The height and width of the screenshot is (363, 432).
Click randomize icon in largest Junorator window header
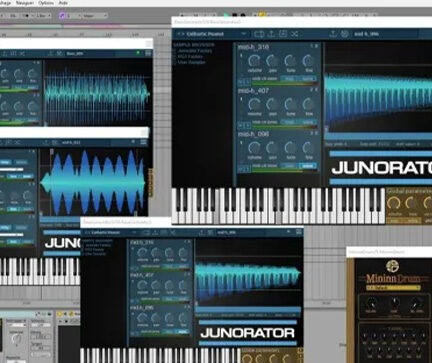pos(295,34)
